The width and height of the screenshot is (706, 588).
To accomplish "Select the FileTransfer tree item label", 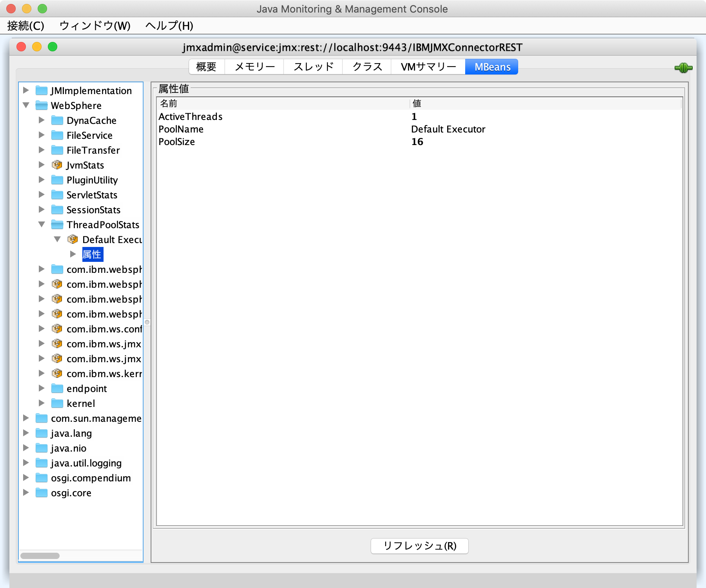I will [93, 150].
